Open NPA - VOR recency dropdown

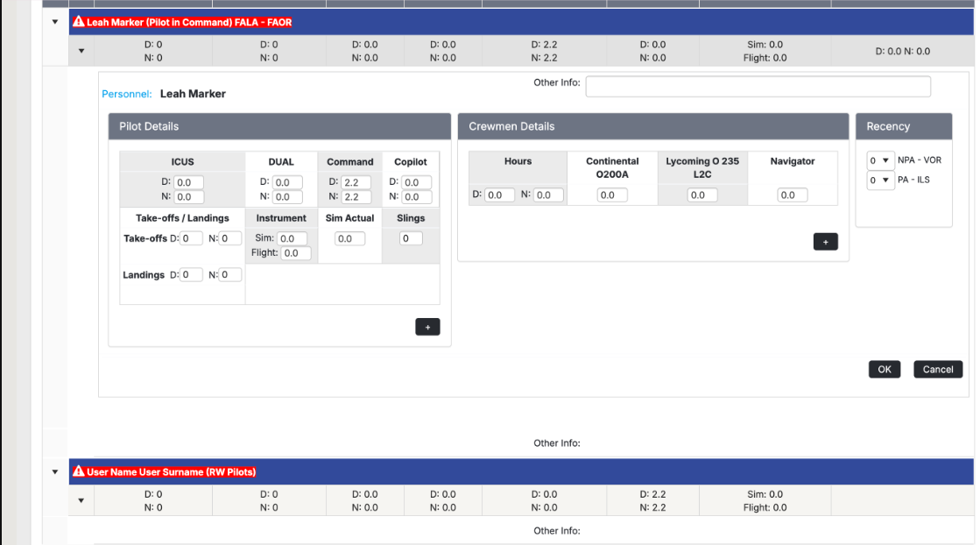point(879,160)
